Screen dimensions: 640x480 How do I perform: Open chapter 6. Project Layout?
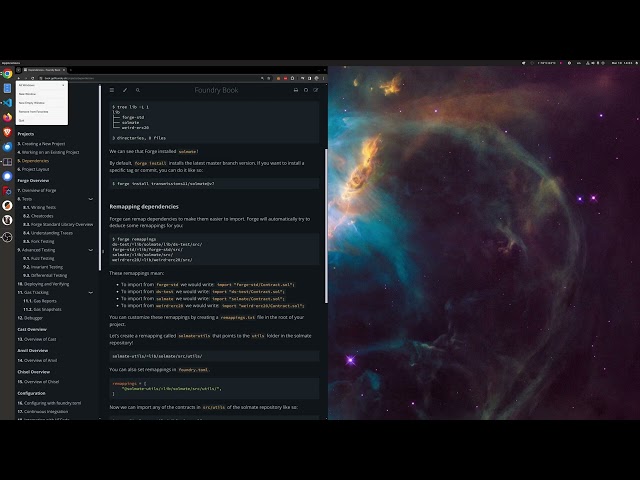tap(33, 169)
